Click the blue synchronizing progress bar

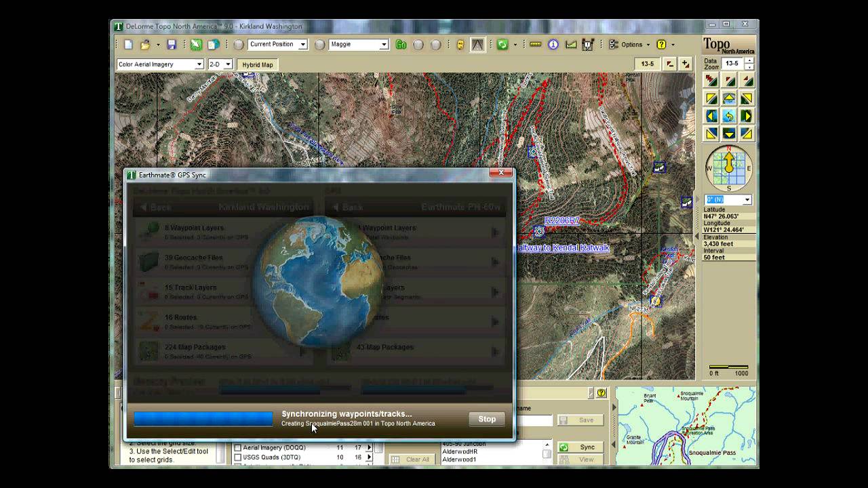203,419
